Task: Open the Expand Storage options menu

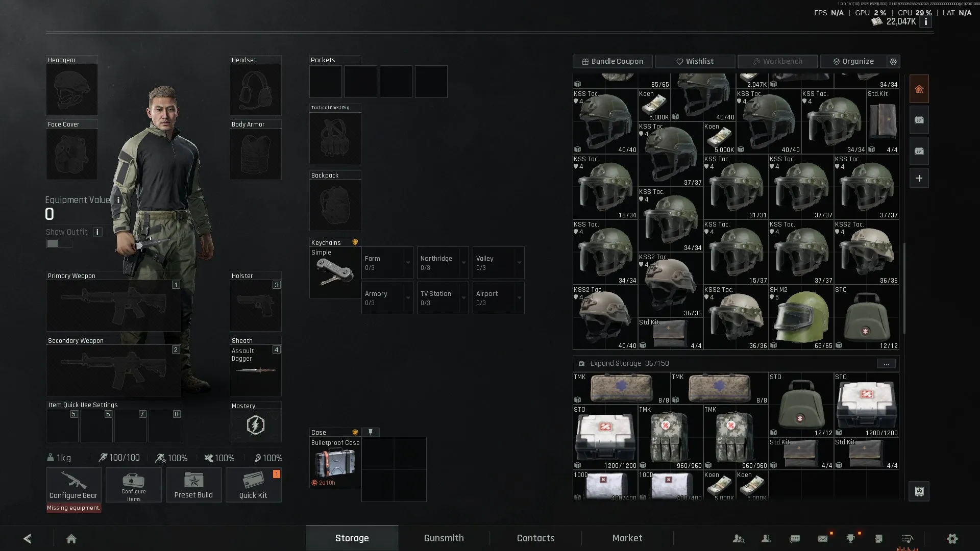Action: pos(886,364)
